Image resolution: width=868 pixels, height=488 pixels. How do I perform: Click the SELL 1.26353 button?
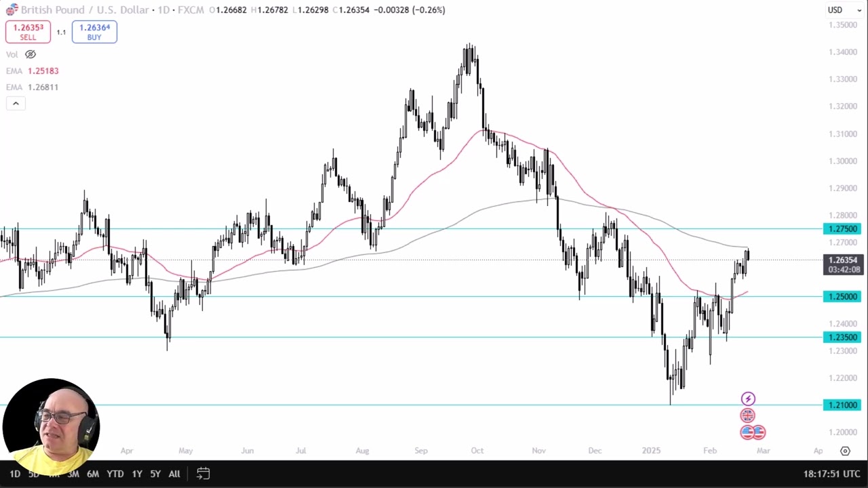click(28, 32)
